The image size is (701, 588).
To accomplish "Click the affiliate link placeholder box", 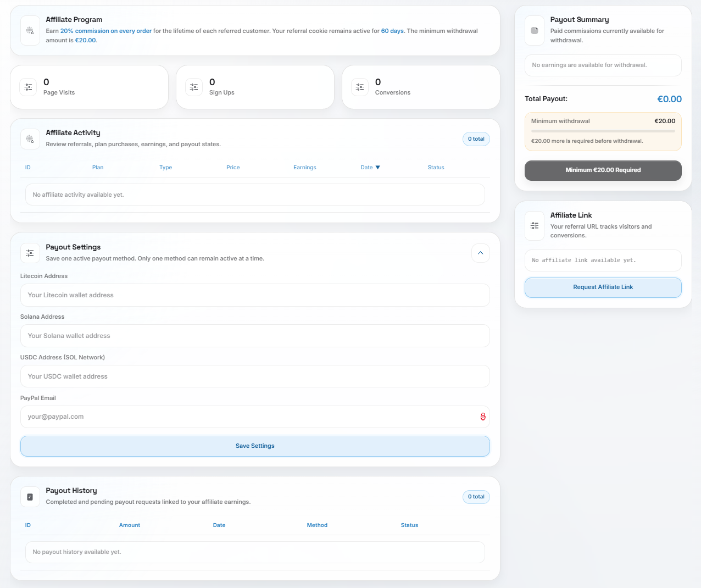I will [603, 260].
